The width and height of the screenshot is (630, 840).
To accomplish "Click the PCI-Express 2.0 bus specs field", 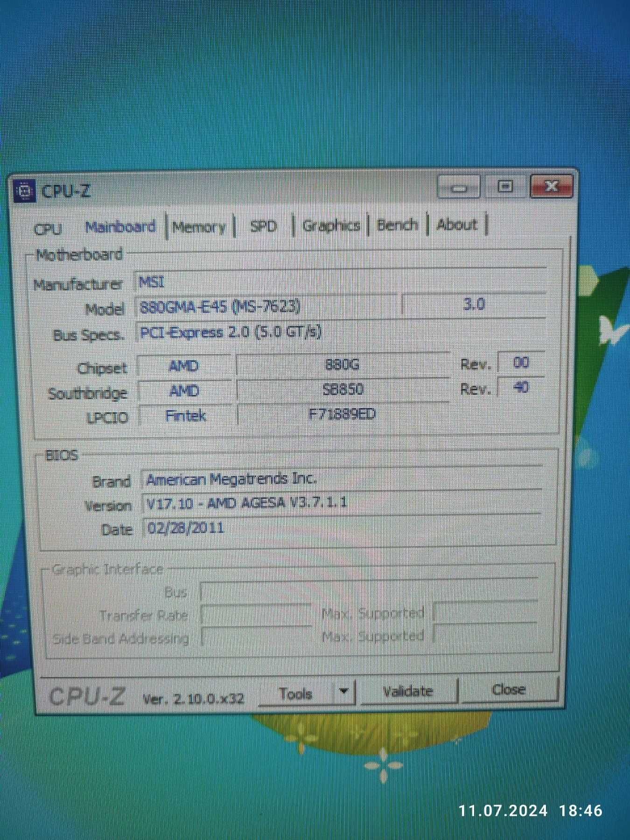I will tap(341, 332).
